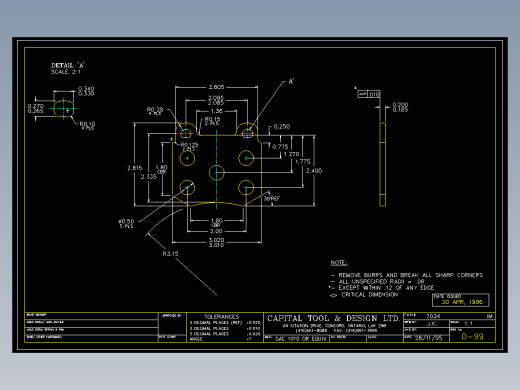Viewport: 520px width, 390px height.
Task: Select the R0.15 radius callout
Action: [x=212, y=121]
